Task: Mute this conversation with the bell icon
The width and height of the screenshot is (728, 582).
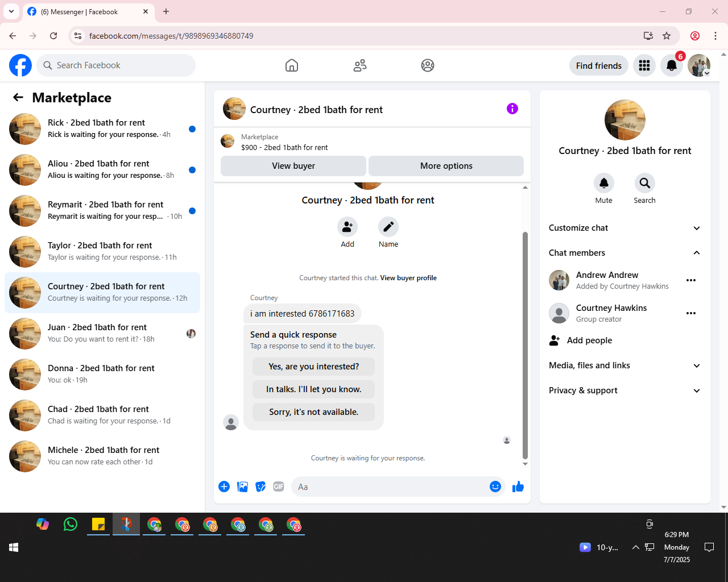Action: click(604, 183)
